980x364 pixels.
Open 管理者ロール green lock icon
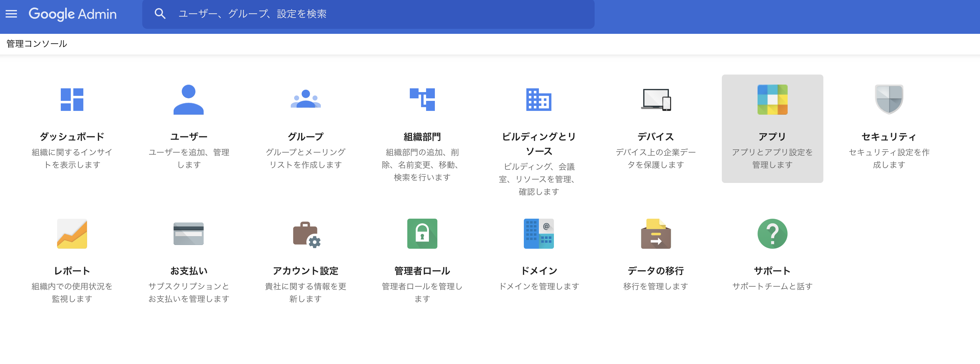[x=422, y=234]
